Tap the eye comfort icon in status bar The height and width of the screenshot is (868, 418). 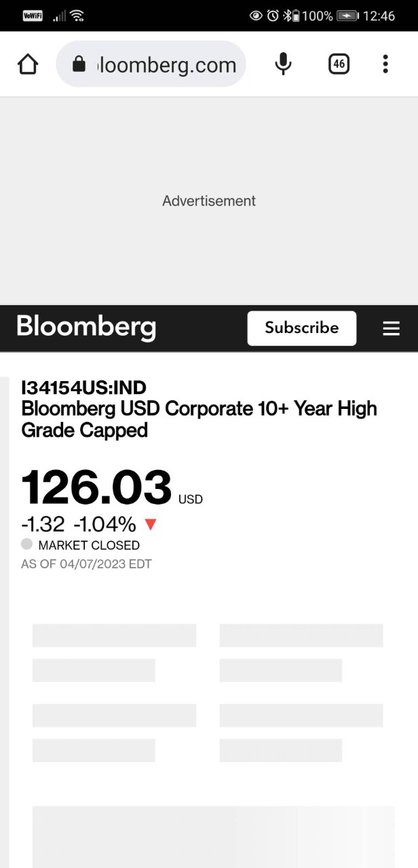(x=256, y=16)
